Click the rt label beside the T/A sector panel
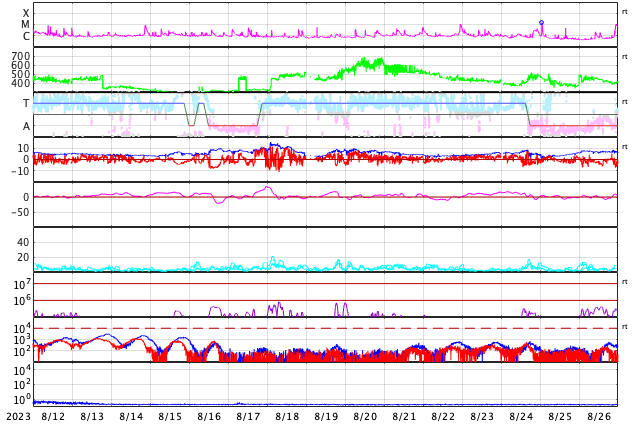This screenshot has height=424, width=634. [625, 102]
